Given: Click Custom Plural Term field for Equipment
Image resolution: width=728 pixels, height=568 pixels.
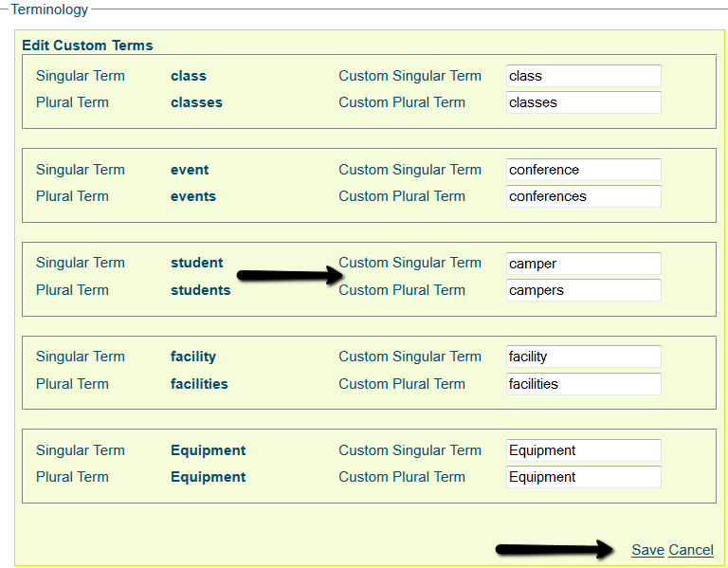Looking at the screenshot, I should pos(583,477).
